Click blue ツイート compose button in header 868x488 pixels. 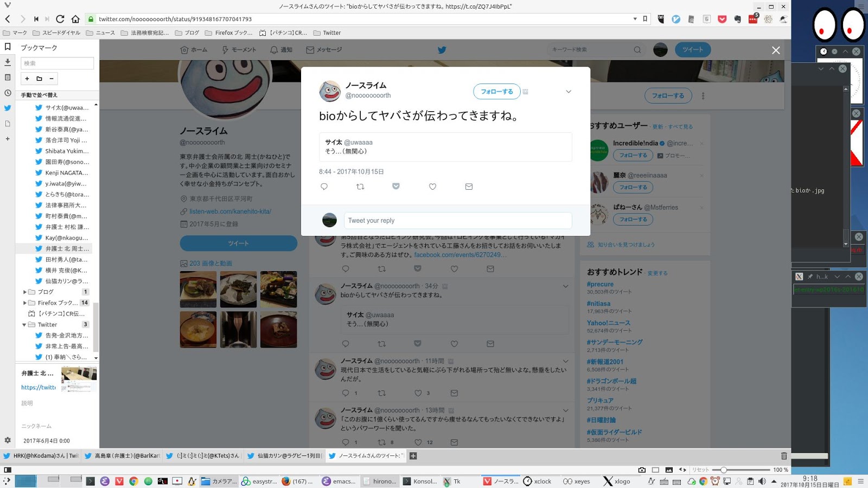click(693, 50)
